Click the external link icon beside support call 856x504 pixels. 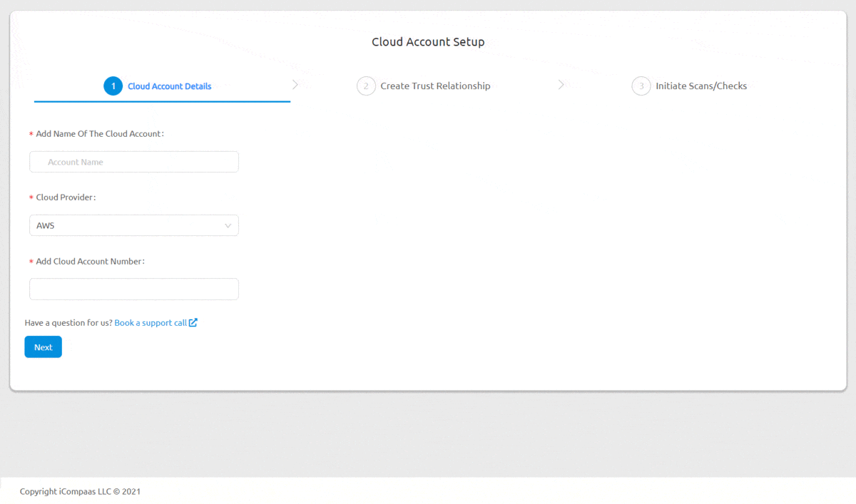[x=193, y=322]
